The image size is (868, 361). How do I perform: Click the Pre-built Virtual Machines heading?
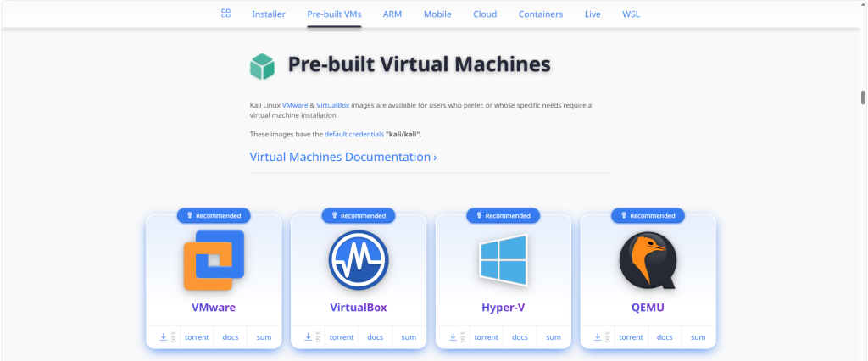pyautogui.click(x=419, y=64)
